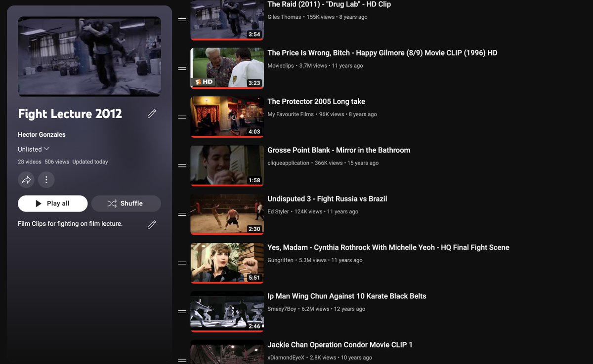The height and width of the screenshot is (364, 593).
Task: Open The Protector 2005 Long take title
Action: [316, 102]
